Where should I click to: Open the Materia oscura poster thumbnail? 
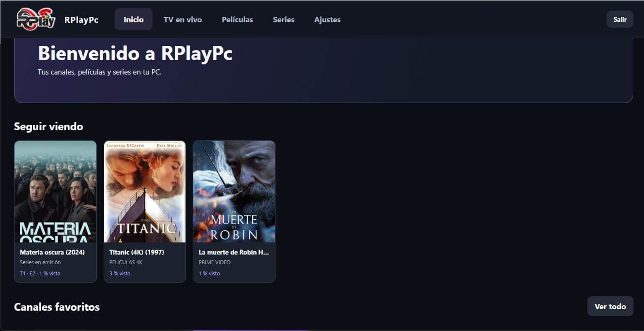point(55,192)
